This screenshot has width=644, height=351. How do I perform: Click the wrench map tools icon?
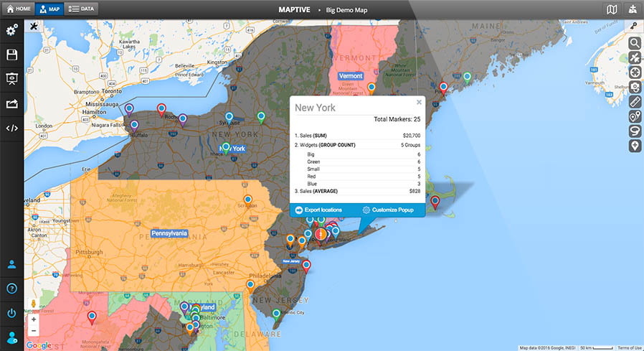click(x=34, y=27)
